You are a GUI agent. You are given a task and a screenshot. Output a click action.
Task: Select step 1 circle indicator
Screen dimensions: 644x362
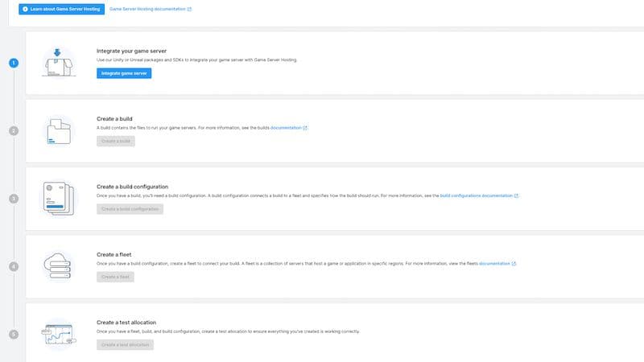pos(14,63)
